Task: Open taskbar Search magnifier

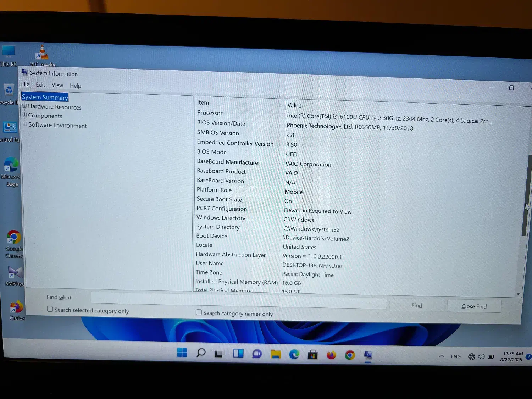Action: point(201,353)
